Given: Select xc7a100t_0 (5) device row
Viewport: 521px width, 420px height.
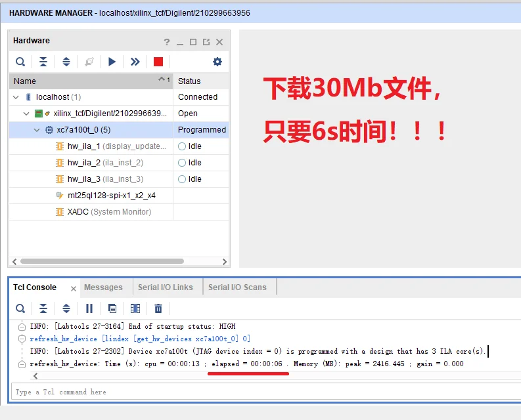Looking at the screenshot, I should (119, 130).
